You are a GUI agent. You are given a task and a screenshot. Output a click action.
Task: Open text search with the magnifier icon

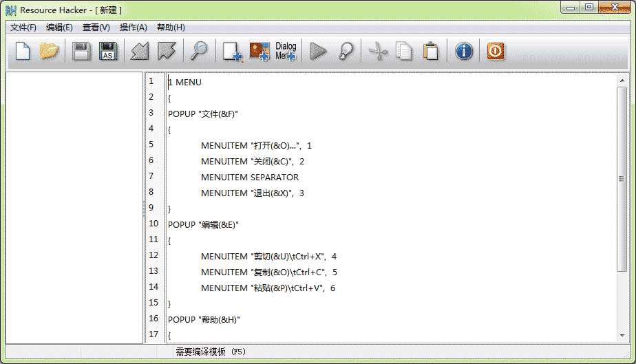(199, 52)
